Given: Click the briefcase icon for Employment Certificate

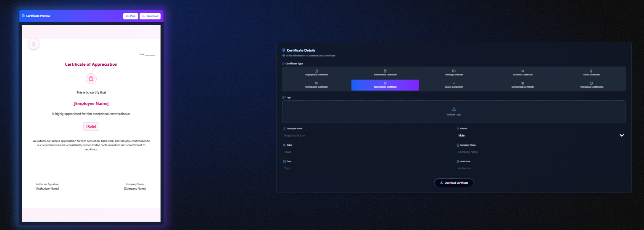Looking at the screenshot, I should 316,71.
